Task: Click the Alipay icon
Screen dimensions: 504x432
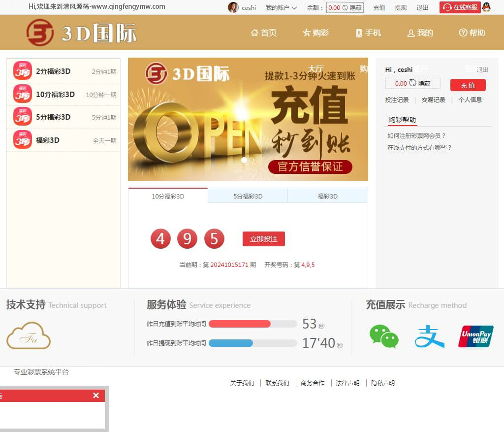Action: click(x=429, y=336)
